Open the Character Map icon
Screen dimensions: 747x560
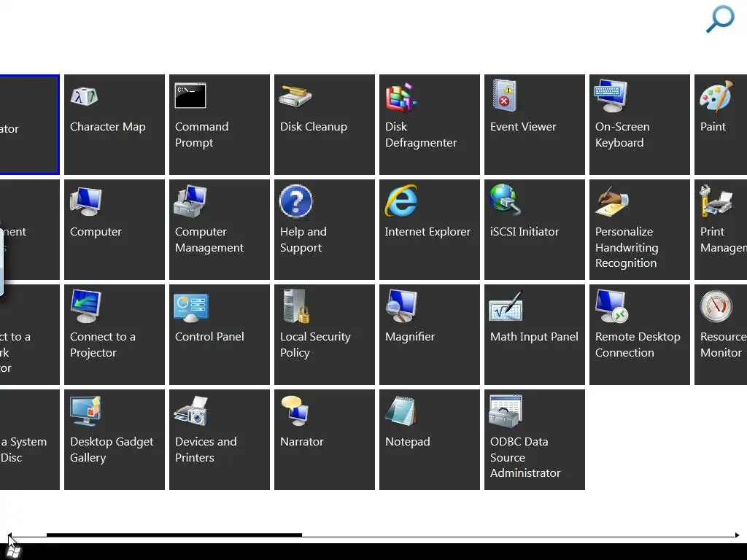point(84,96)
